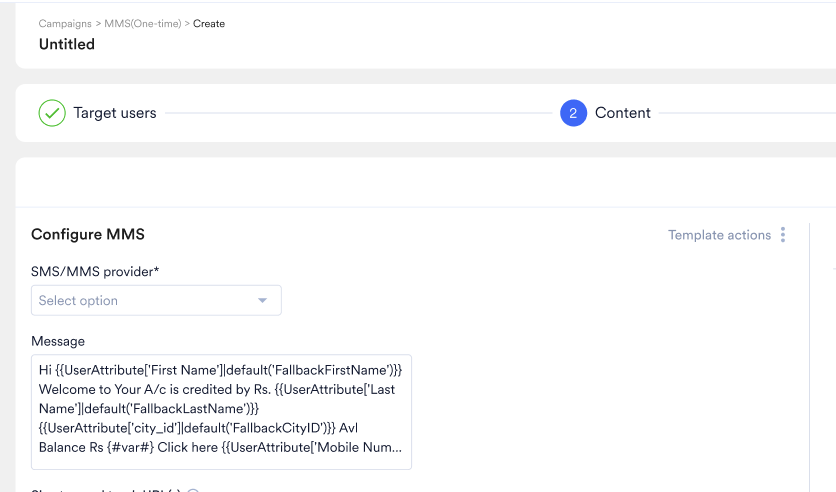Screen dimensions: 836x492
Task: Click the {#var#} placeholder in message
Action: pos(131,447)
